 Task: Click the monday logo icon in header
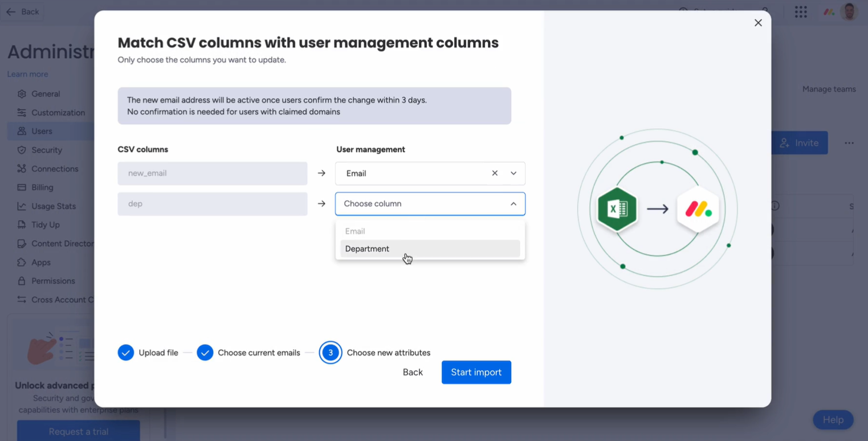point(829,12)
